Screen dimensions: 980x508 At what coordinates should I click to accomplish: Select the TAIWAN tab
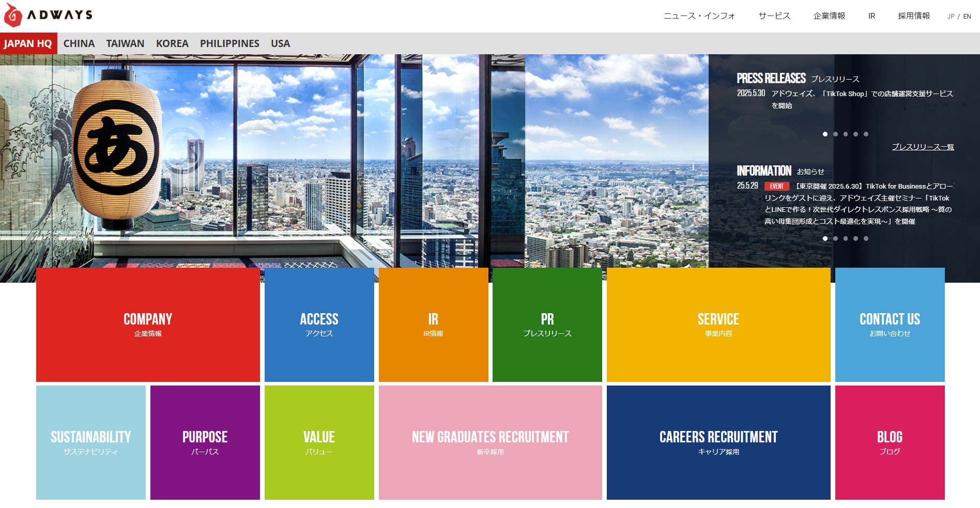125,43
